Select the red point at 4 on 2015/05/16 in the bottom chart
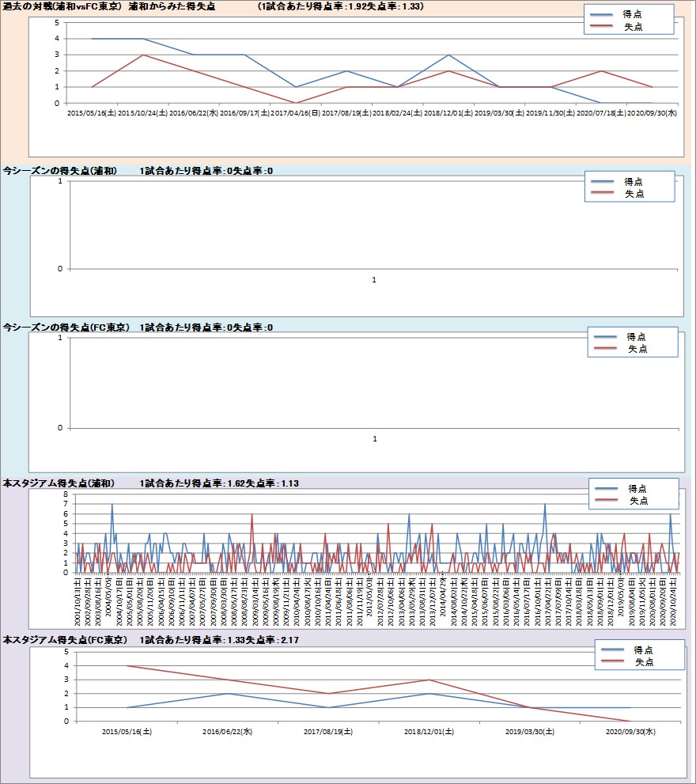 pyautogui.click(x=127, y=666)
